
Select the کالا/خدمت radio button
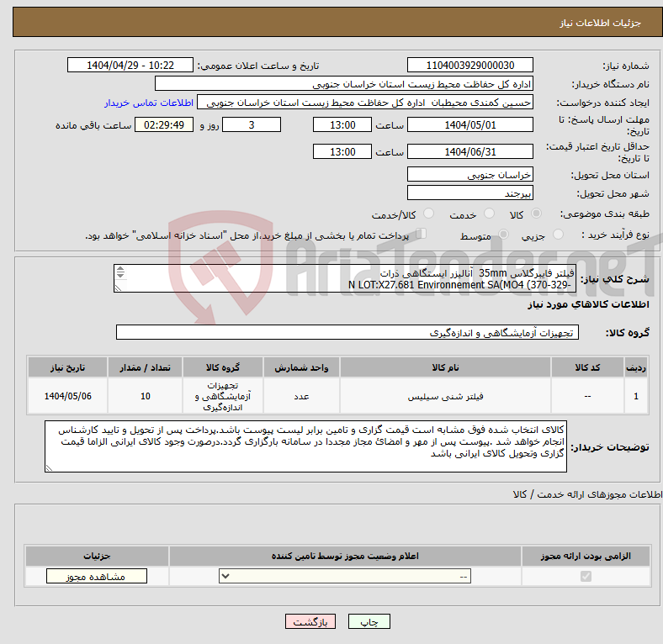[x=428, y=214]
